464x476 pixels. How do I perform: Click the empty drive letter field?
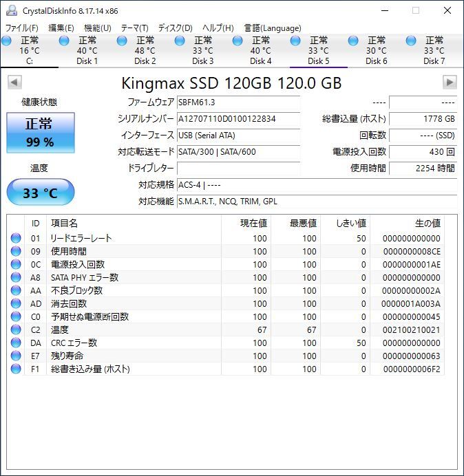click(238, 168)
